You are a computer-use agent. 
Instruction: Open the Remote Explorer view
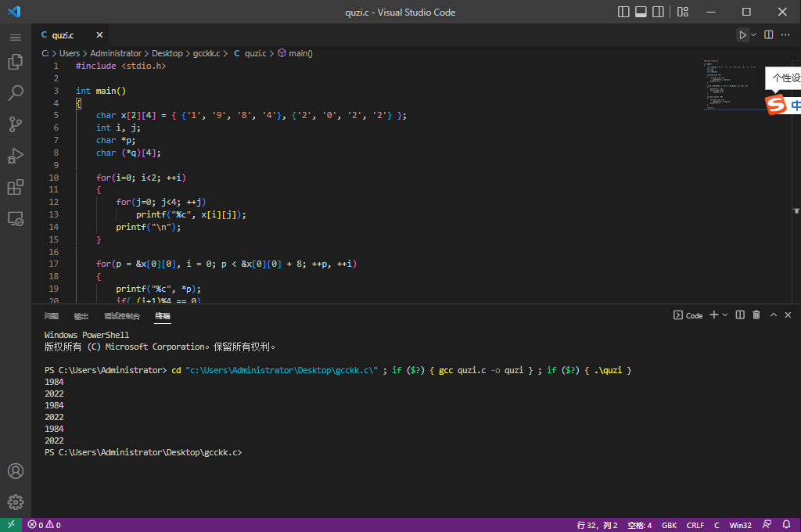(16, 218)
